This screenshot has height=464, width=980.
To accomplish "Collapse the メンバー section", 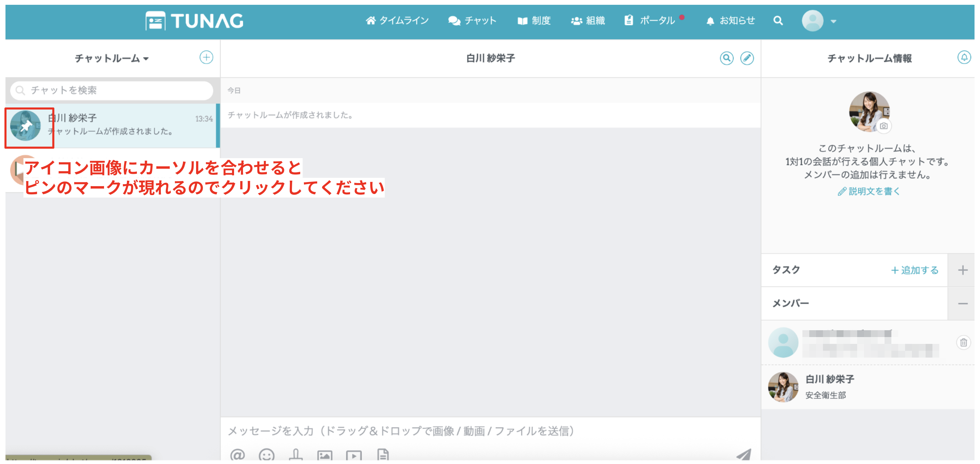I will pyautogui.click(x=963, y=303).
